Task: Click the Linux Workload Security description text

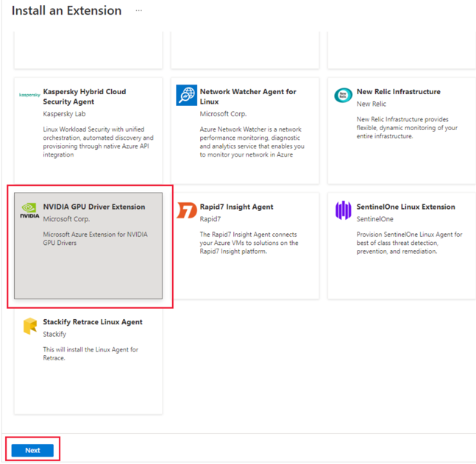Action: (98, 142)
